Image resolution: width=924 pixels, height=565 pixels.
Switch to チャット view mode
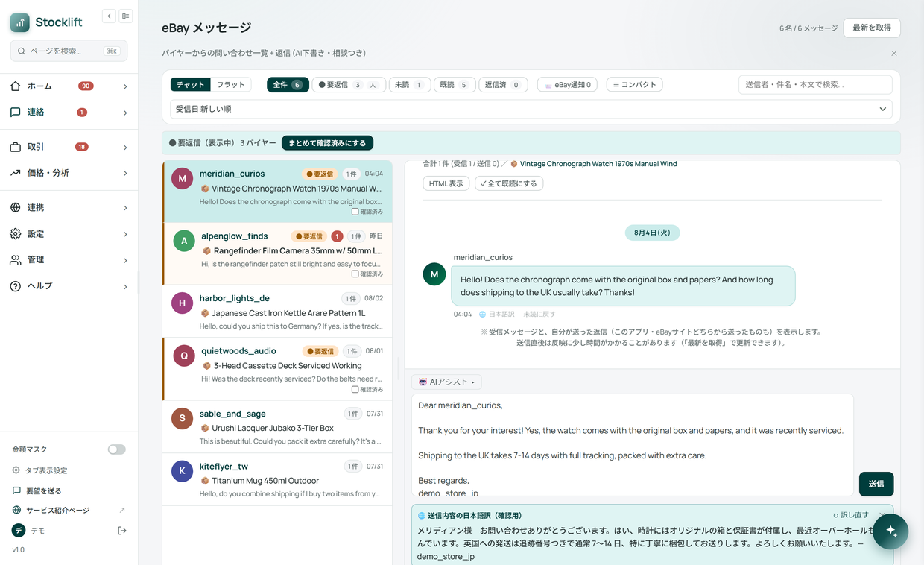[191, 85]
